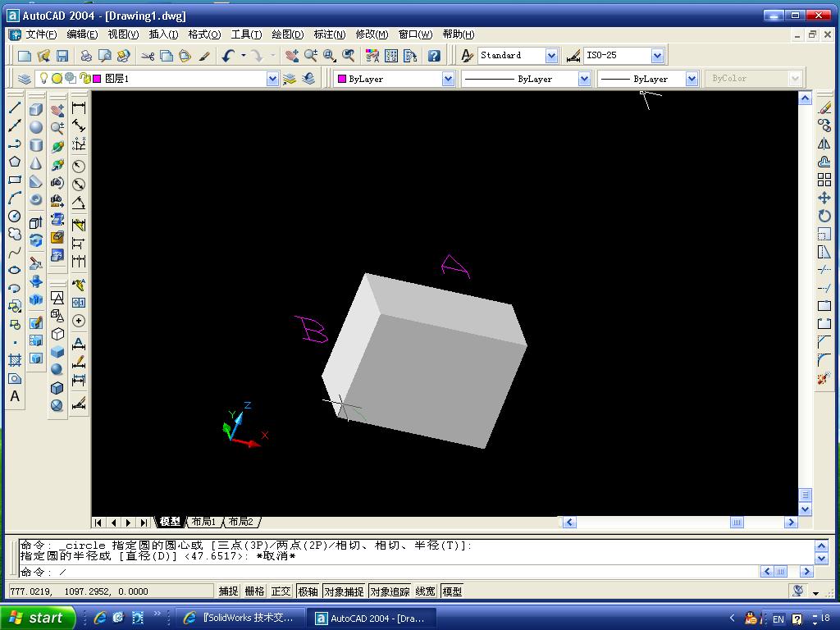Click the horizontal scrollbar thumb
Viewport: 840px width, 630px height.
point(737,522)
